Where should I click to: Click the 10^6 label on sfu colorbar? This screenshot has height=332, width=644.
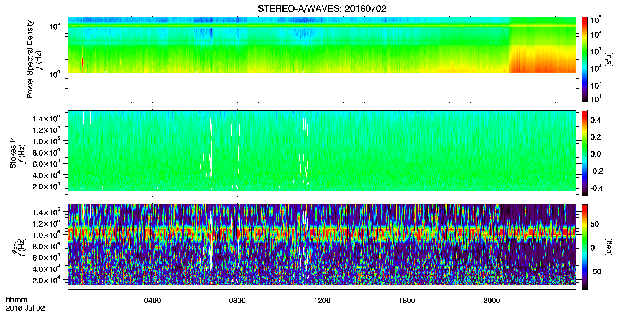pyautogui.click(x=596, y=20)
